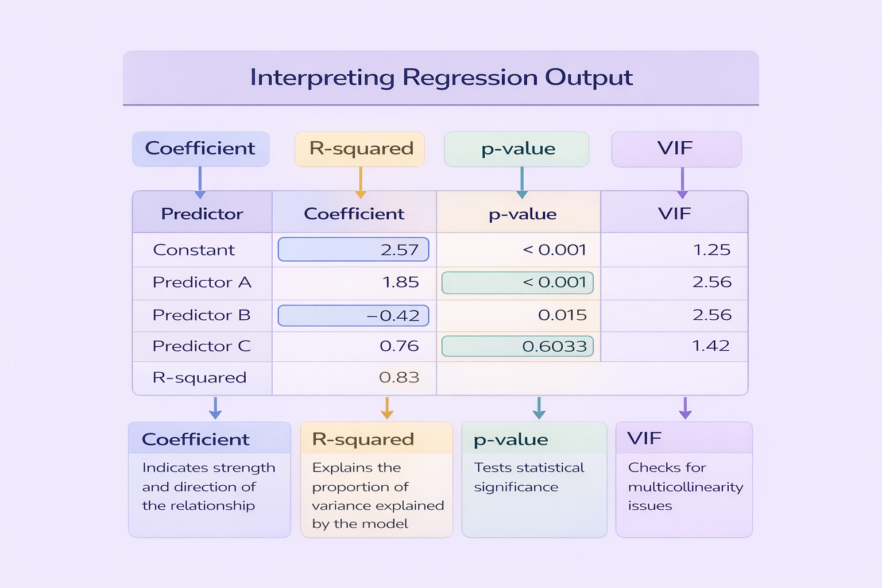Click the Predictor column header
Viewport: 882px width, 588px height.
[202, 214]
